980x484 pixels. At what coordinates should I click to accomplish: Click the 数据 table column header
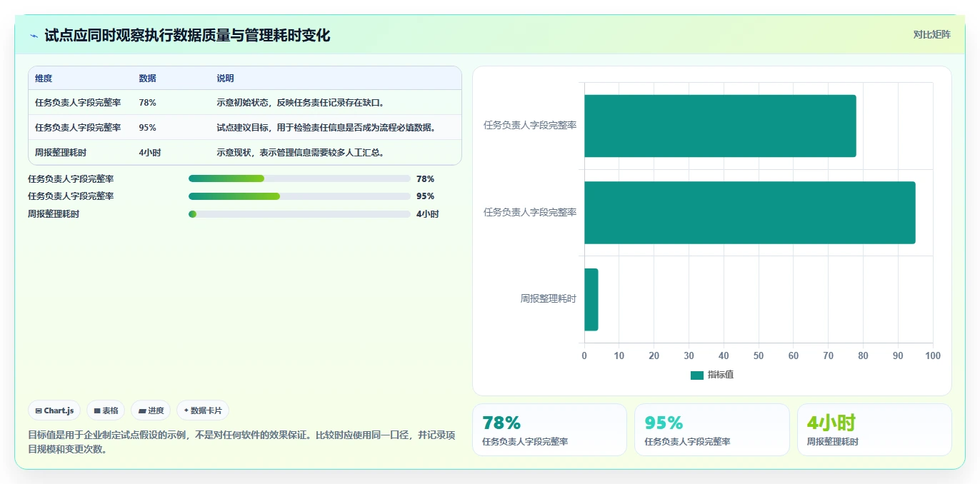147,79
